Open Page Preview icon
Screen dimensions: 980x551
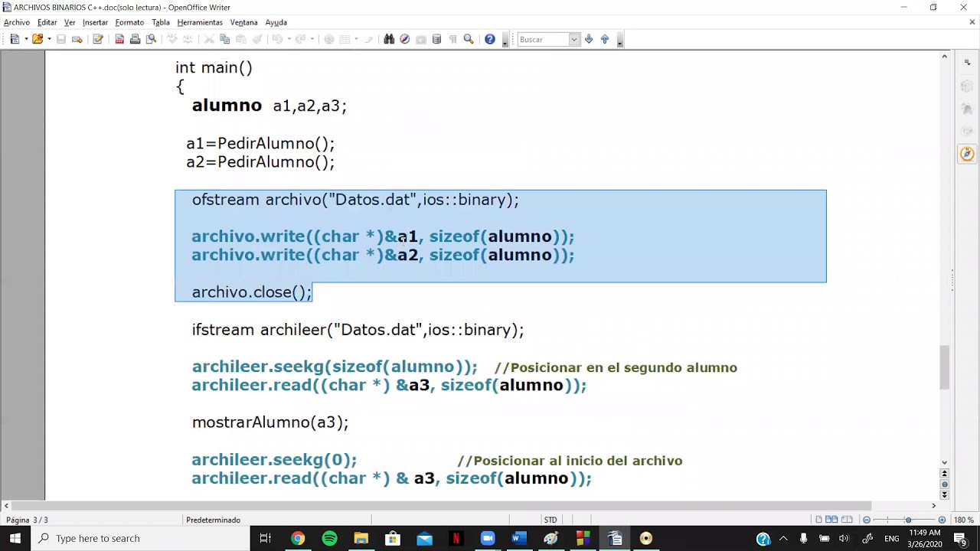(x=152, y=39)
